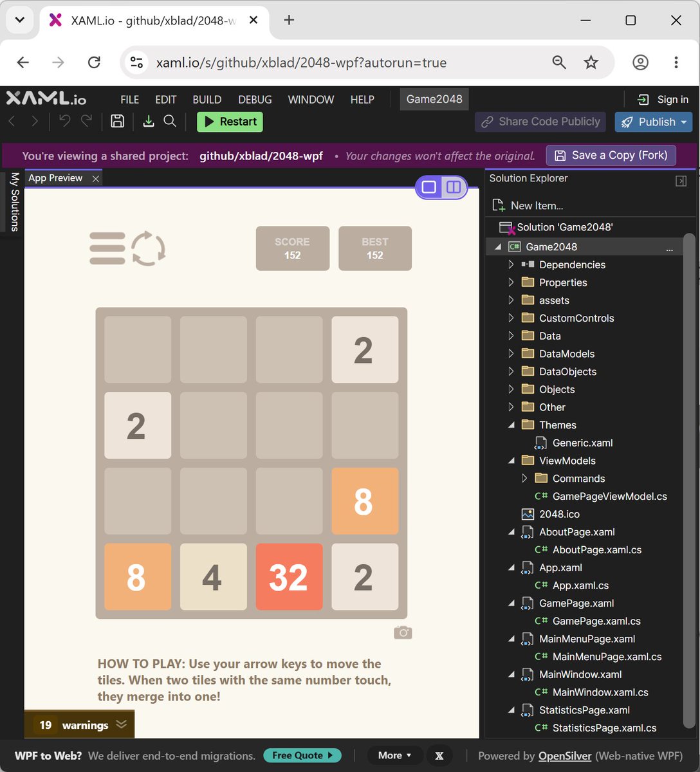The image size is (700, 772).
Task: Open the FILE menu
Action: (x=130, y=100)
